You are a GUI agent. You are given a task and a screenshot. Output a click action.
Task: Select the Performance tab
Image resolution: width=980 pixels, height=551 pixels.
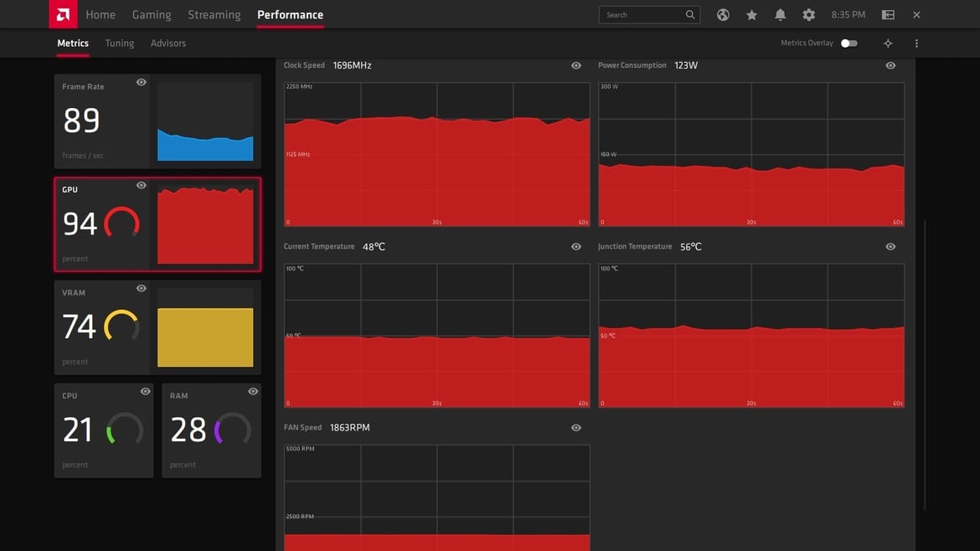coord(290,15)
